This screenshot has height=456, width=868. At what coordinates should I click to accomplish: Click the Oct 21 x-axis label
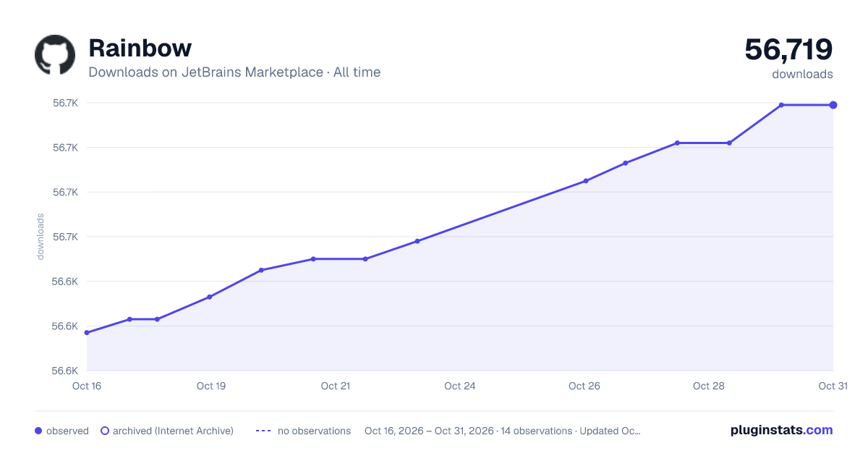point(336,386)
